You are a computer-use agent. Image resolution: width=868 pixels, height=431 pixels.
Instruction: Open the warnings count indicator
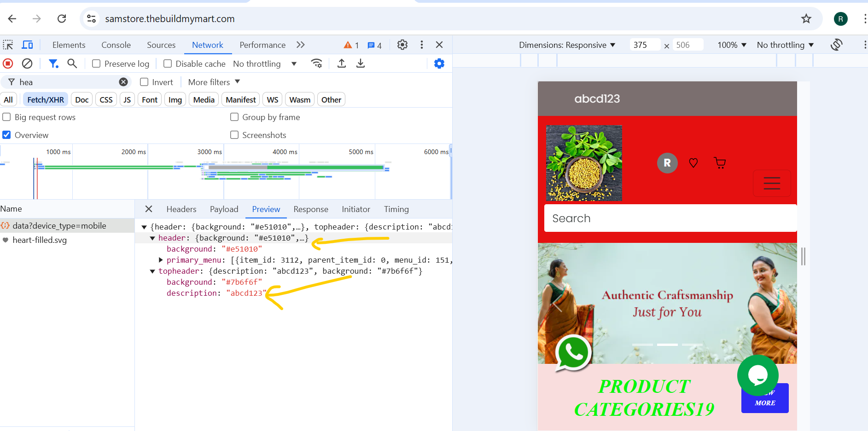(351, 45)
